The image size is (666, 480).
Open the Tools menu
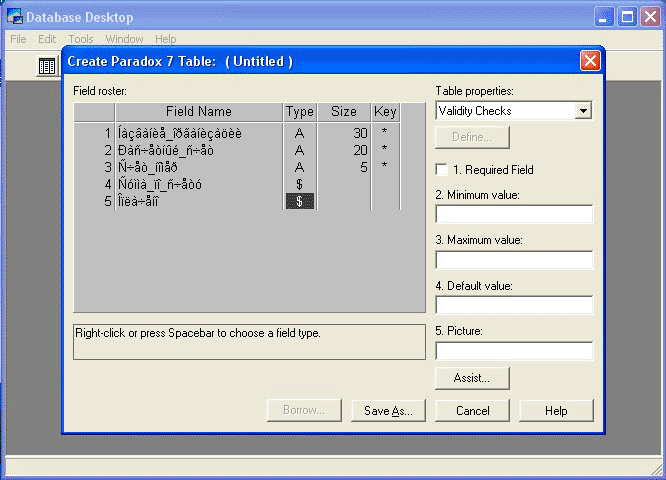point(81,39)
